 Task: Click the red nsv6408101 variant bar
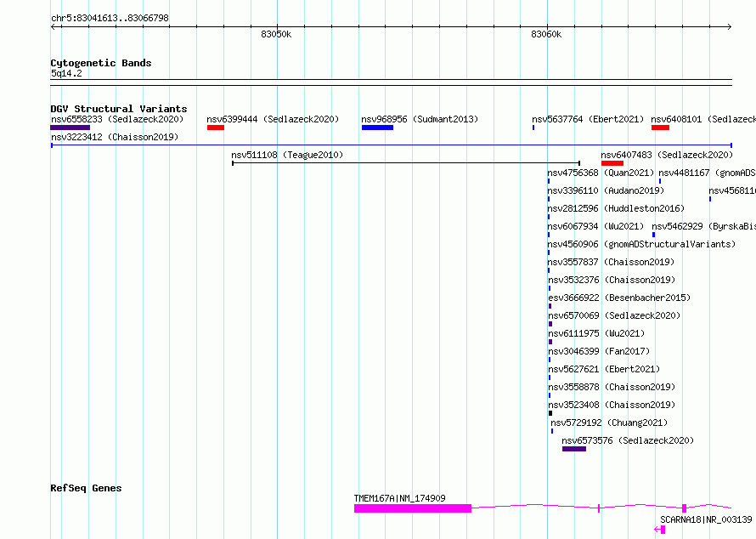(660, 128)
